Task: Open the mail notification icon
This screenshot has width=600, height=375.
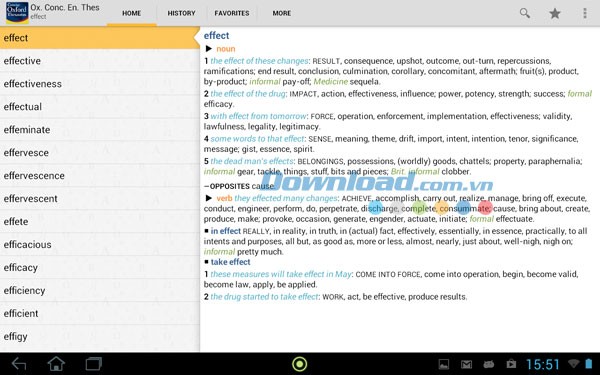Action: [x=466, y=364]
